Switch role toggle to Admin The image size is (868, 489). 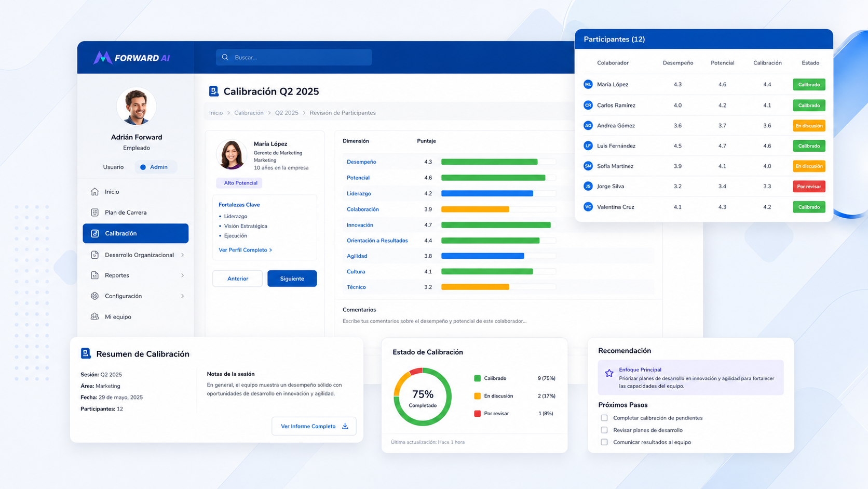pyautogui.click(x=154, y=167)
